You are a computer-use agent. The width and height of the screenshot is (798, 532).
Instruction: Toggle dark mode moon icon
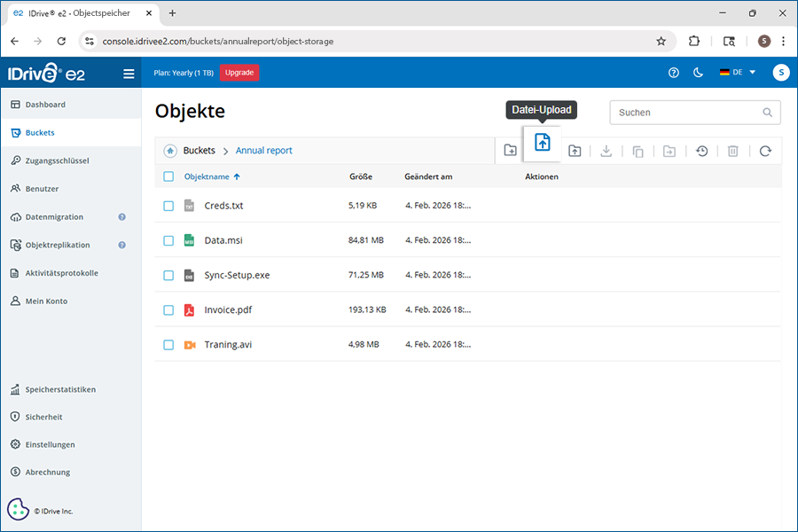point(698,73)
